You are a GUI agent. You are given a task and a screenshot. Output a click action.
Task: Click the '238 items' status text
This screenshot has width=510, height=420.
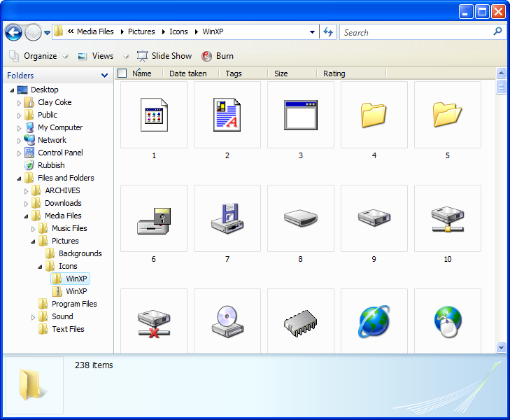click(94, 365)
